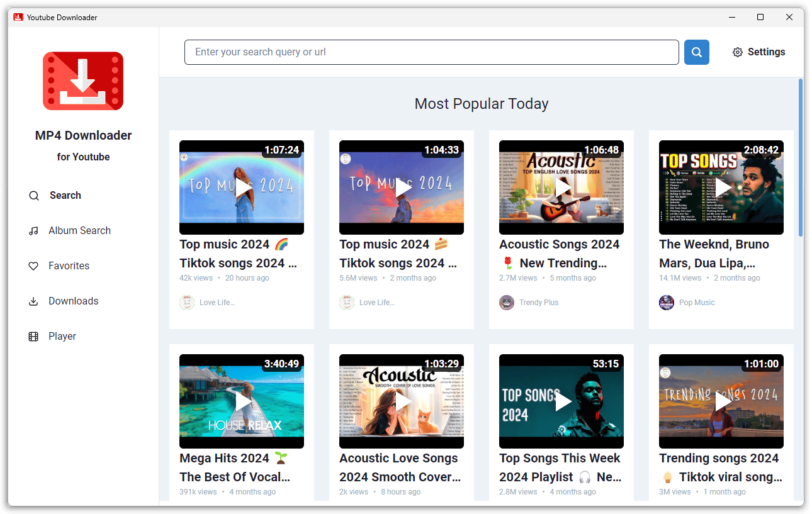Click the 3:40:49 duration badge
This screenshot has width=812, height=514.
pyautogui.click(x=282, y=364)
